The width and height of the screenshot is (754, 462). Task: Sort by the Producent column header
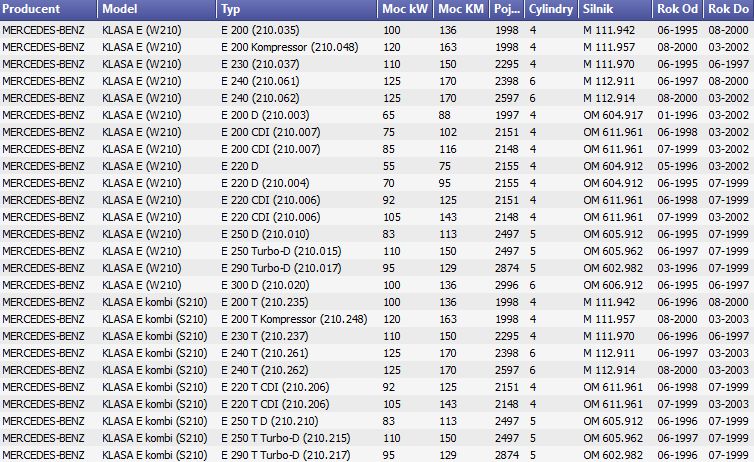pyautogui.click(x=49, y=9)
